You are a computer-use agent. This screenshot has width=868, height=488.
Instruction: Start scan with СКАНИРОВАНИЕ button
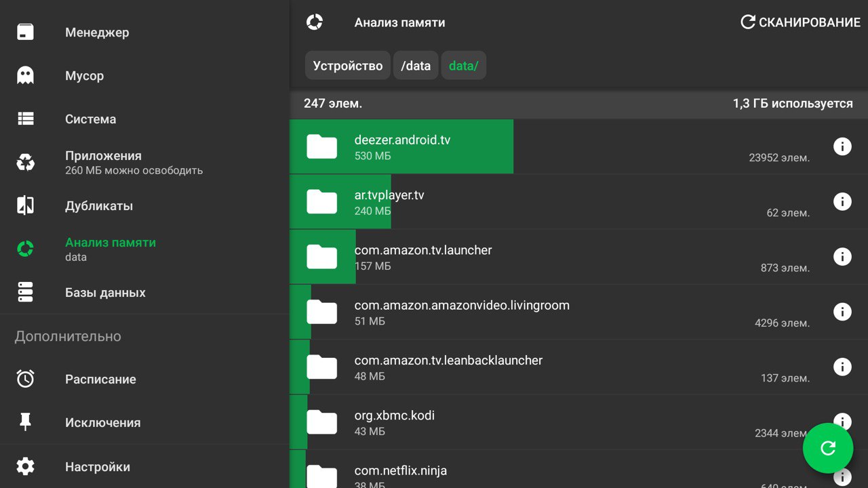[x=800, y=22]
